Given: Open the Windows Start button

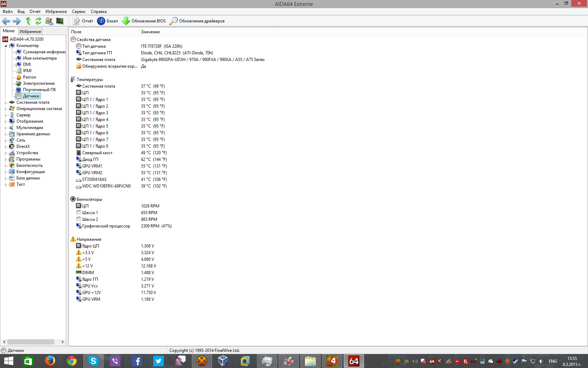Looking at the screenshot, I should click(x=8, y=361).
